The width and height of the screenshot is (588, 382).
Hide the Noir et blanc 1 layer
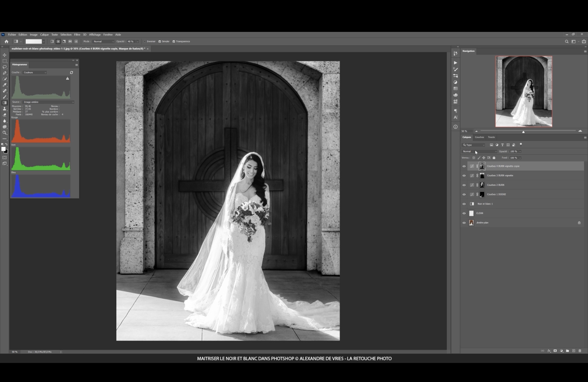(x=464, y=204)
